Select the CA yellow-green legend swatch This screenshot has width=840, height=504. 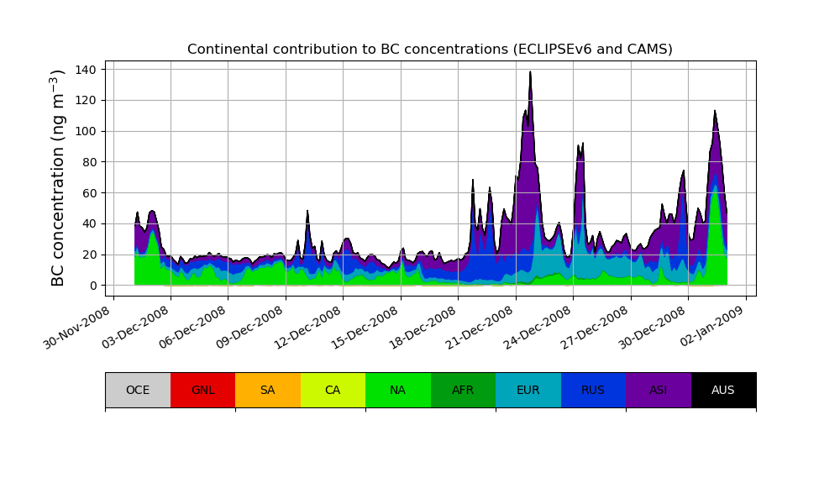coord(333,390)
